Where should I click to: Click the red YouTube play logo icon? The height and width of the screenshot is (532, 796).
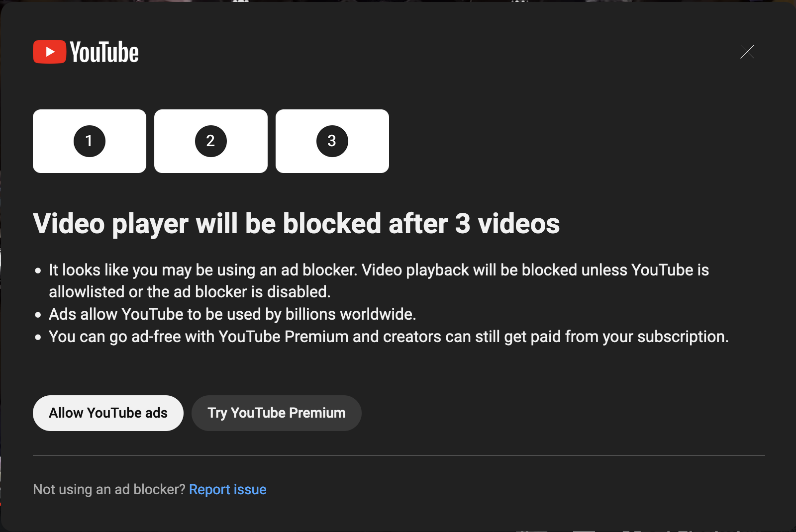pyautogui.click(x=49, y=52)
